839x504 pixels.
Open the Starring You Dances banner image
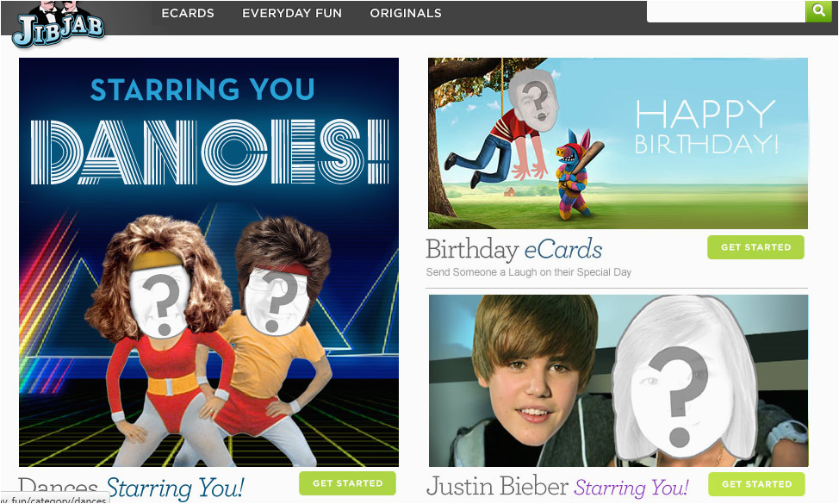pyautogui.click(x=208, y=262)
